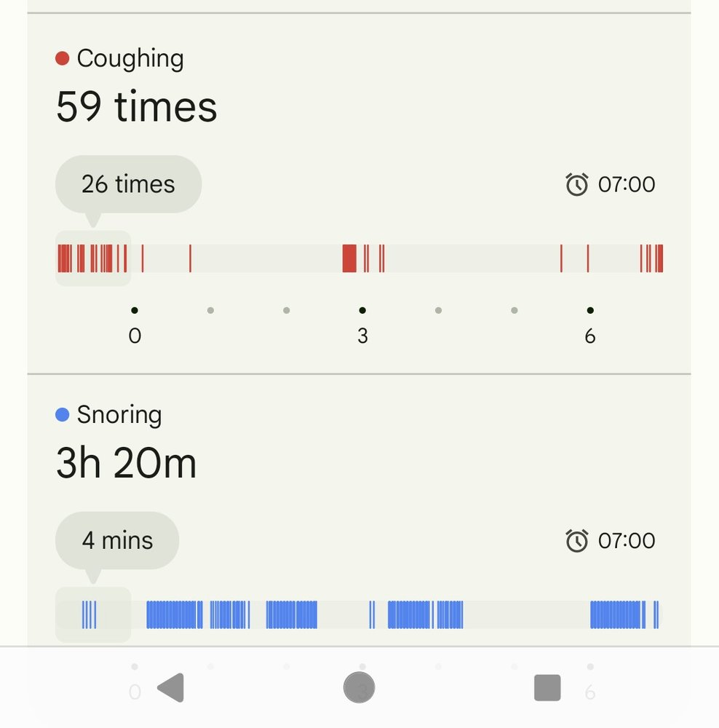Select the highlighted first segment of the snoring timeline
Screen dimensions: 719x728
(93, 614)
